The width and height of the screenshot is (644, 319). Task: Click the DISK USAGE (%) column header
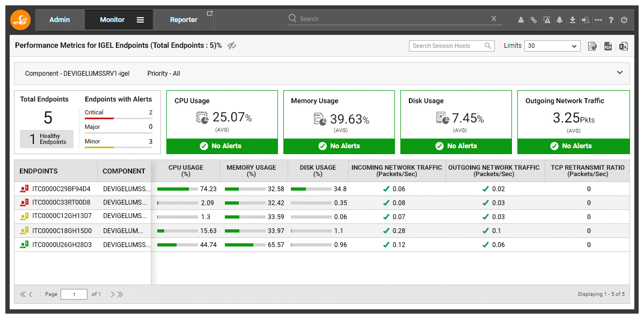[x=318, y=171]
